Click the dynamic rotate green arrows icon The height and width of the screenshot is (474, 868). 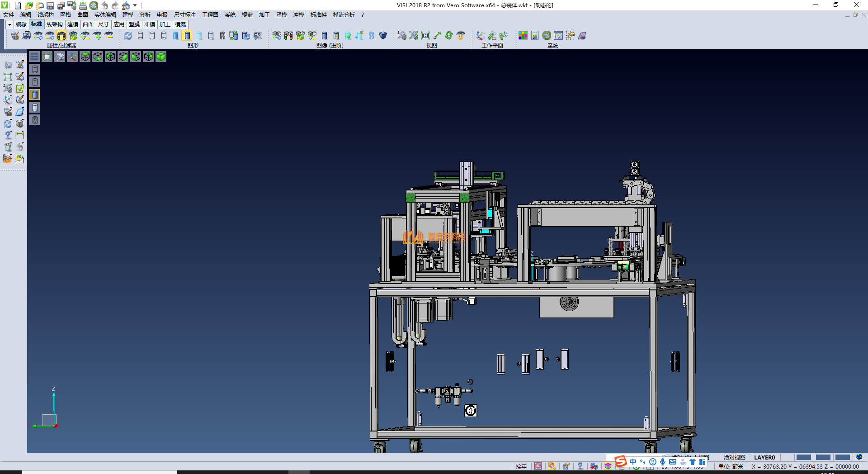(x=449, y=36)
